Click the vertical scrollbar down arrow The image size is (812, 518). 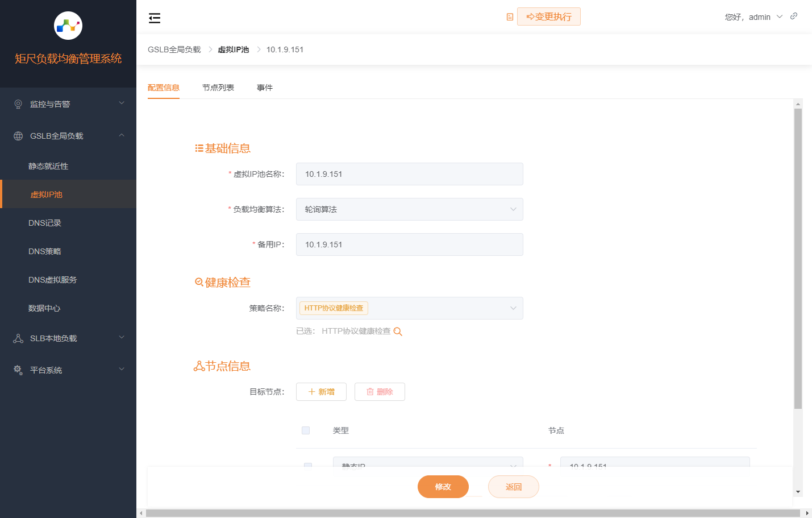798,492
